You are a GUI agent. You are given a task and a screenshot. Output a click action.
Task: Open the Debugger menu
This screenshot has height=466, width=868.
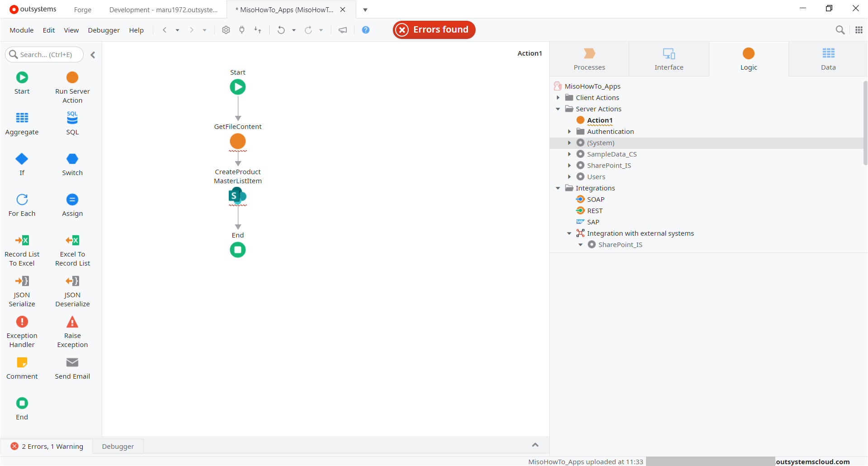coord(104,30)
